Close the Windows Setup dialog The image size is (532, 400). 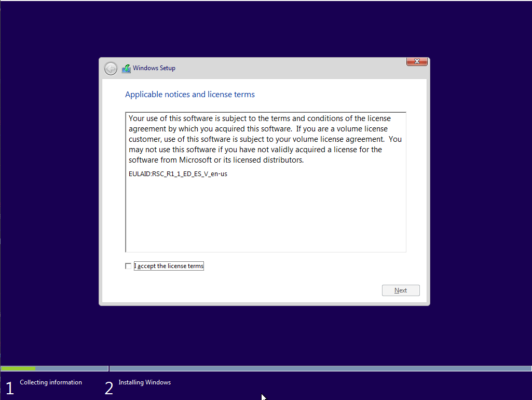pos(417,61)
